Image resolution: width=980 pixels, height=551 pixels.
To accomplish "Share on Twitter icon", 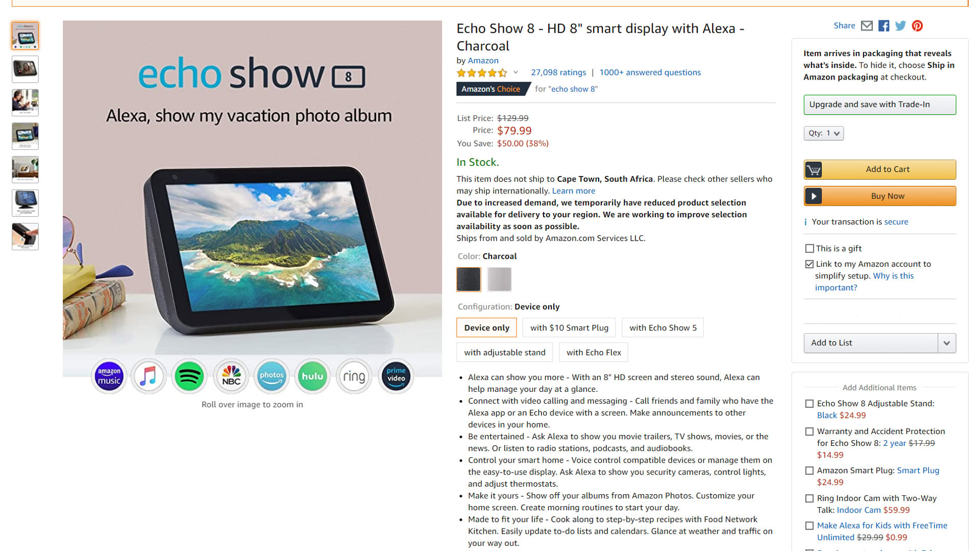I will pos(900,26).
